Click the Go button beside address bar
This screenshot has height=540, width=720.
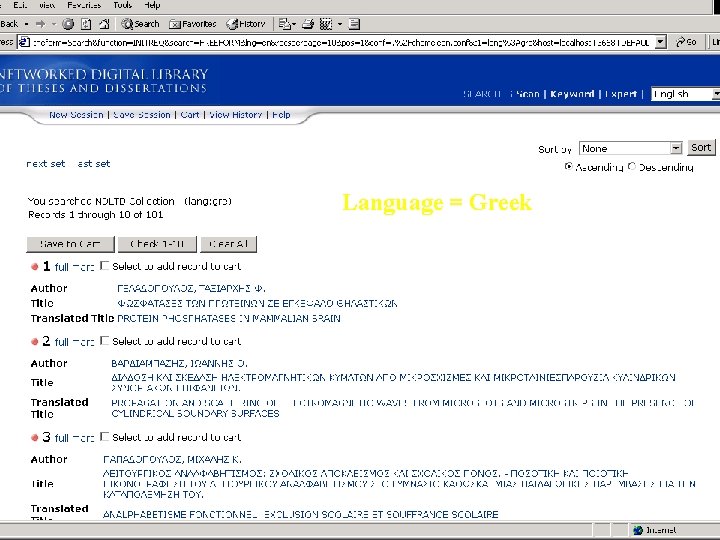click(x=686, y=42)
